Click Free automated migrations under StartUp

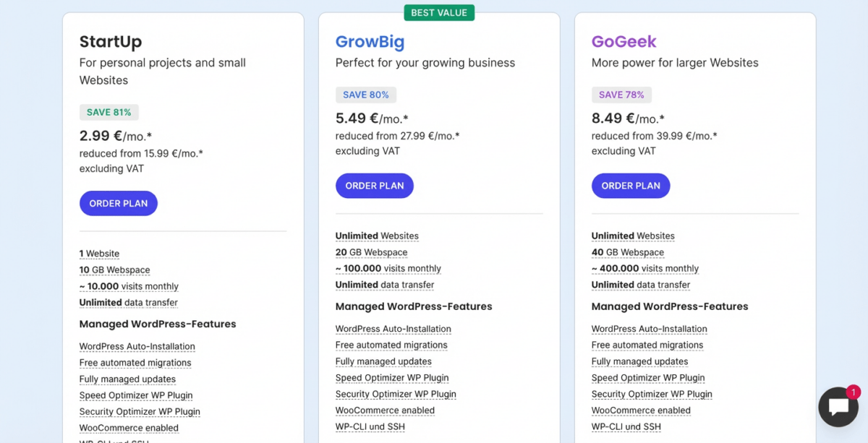[135, 362]
